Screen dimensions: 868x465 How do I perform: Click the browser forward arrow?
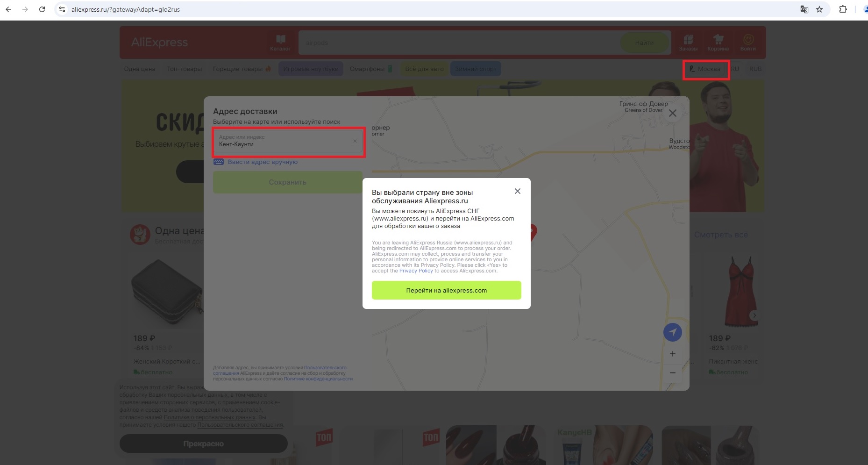[25, 9]
